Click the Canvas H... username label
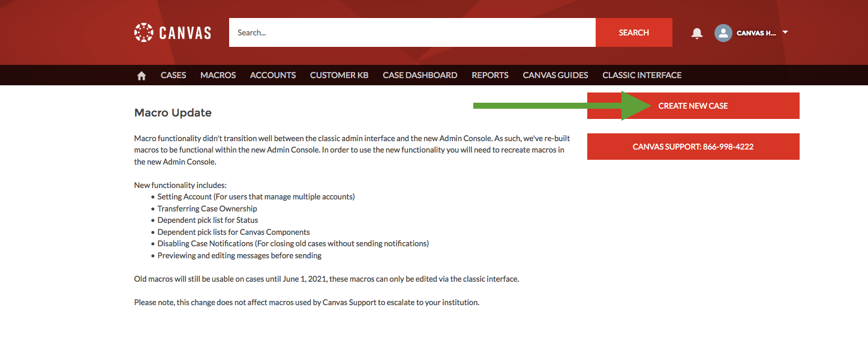The height and width of the screenshot is (364, 868). [756, 33]
